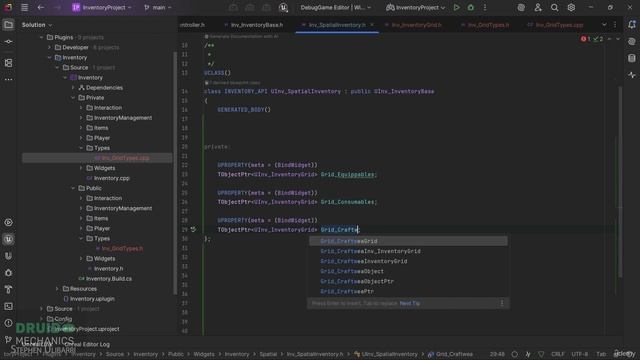Expand the Resources folder
The height and width of the screenshot is (360, 640).
(x=57, y=289)
